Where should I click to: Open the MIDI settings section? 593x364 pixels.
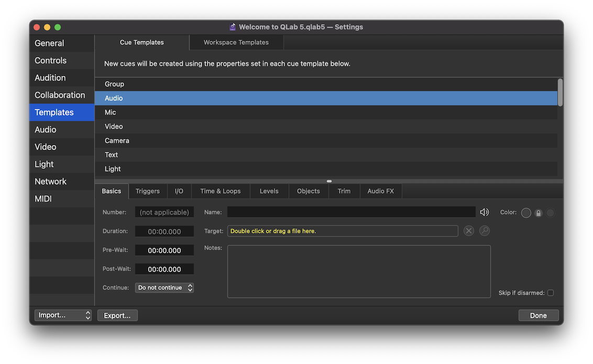[x=43, y=198]
